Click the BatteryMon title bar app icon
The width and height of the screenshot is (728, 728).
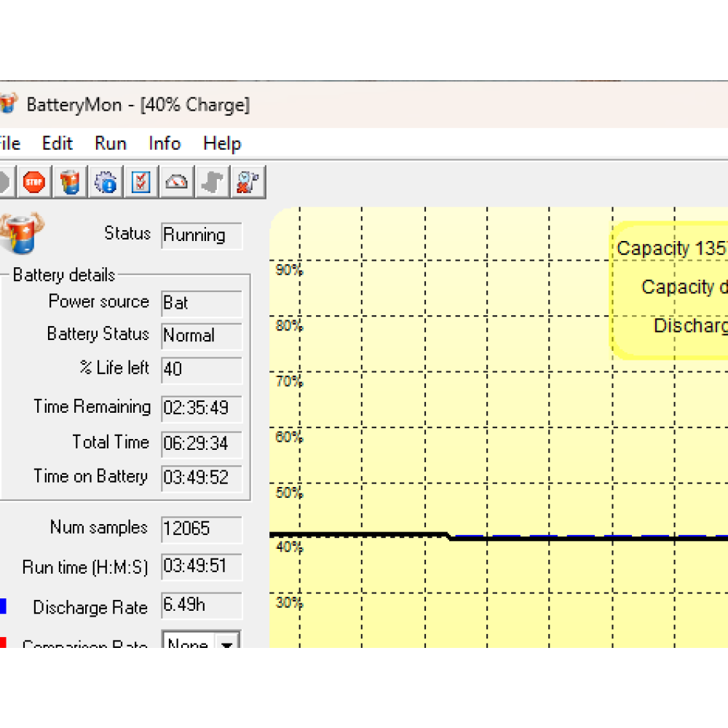click(x=7, y=104)
